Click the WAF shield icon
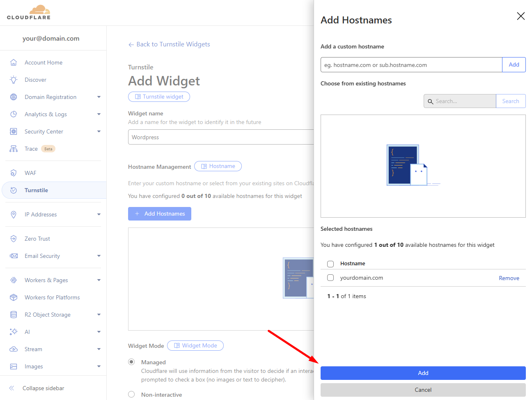This screenshot has width=532, height=400. pyautogui.click(x=14, y=173)
